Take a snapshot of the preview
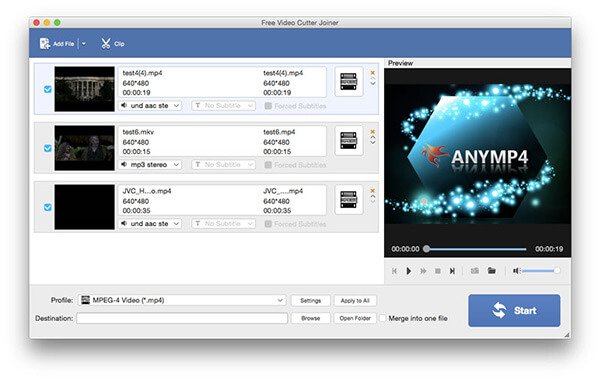The image size is (600, 380). point(474,271)
